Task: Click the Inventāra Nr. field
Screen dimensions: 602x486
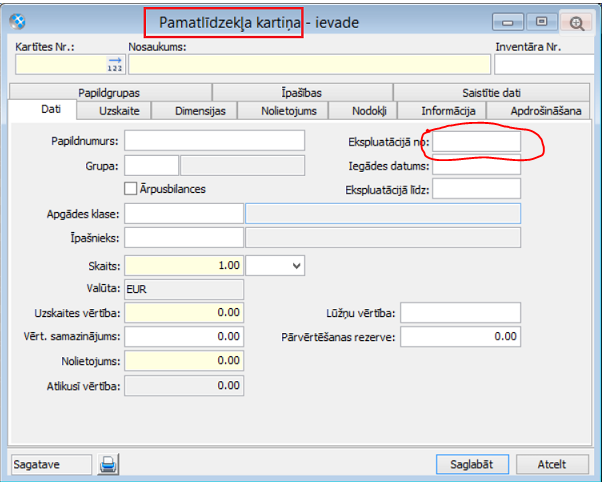Action: [x=545, y=64]
